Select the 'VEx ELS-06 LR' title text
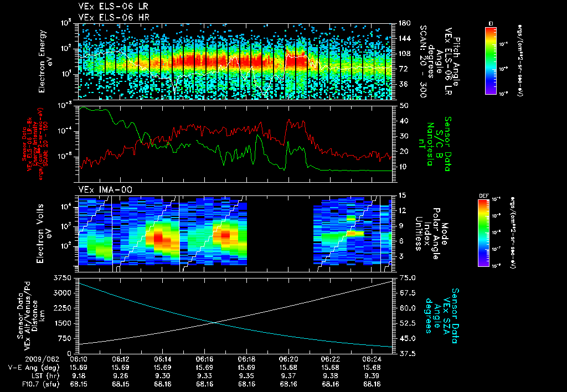567x392 pixels. point(113,7)
